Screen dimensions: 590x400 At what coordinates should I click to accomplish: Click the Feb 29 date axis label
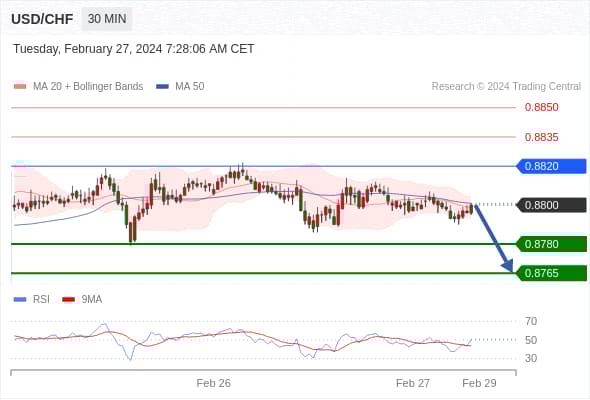[x=479, y=383]
